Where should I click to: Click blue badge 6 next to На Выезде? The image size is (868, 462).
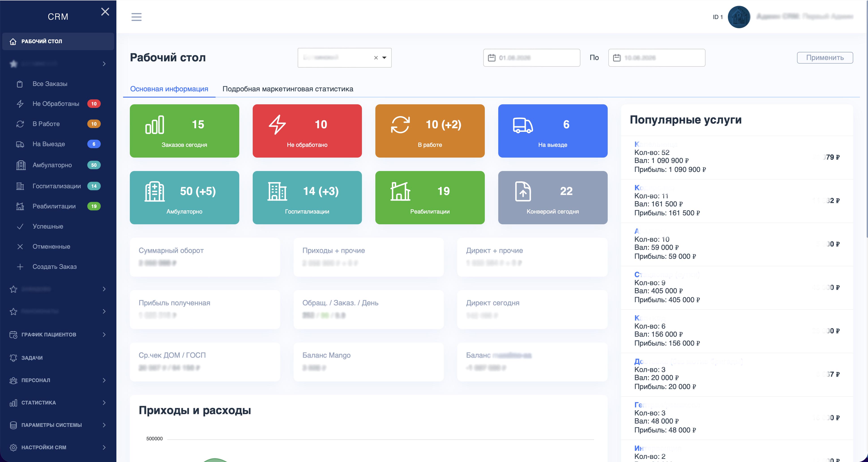tap(94, 144)
